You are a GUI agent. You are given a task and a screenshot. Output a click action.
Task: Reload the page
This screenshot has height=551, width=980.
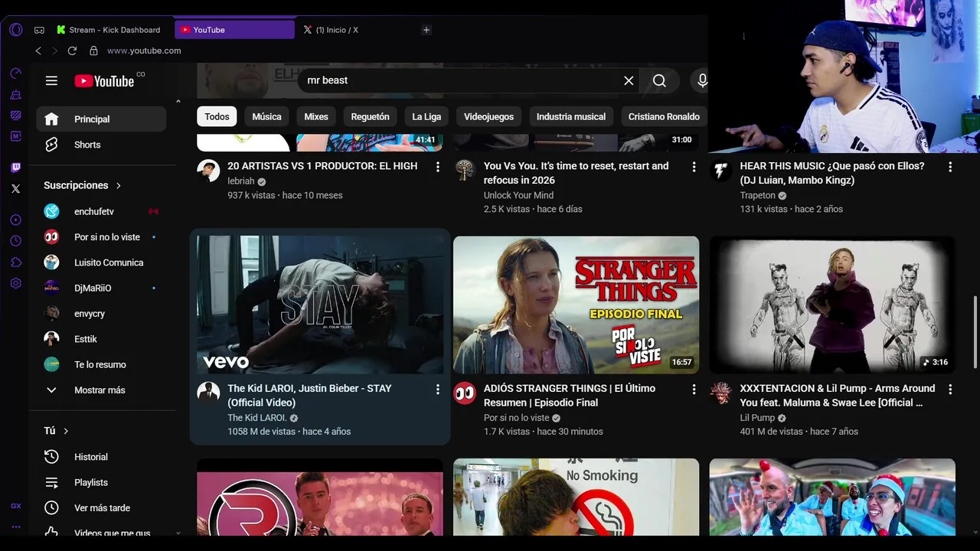coord(72,51)
